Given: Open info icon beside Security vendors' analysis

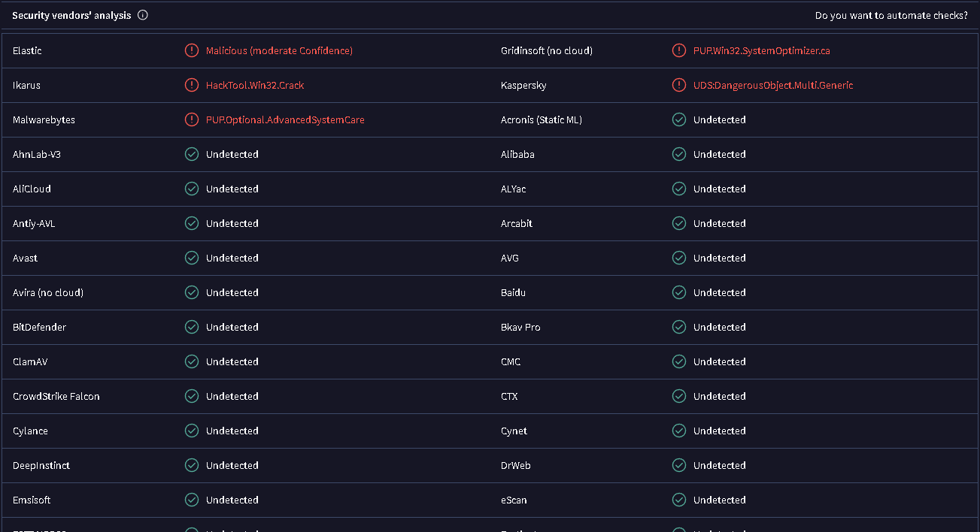Looking at the screenshot, I should click(x=143, y=15).
